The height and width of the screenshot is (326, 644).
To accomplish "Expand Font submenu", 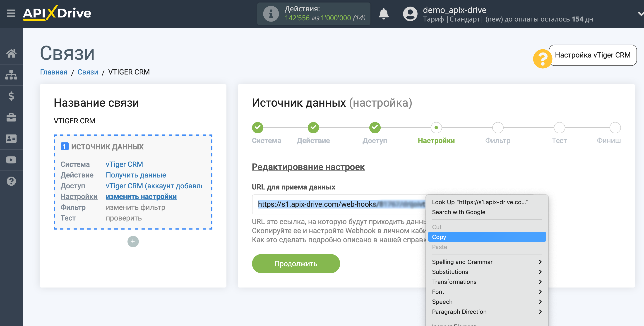I will 487,292.
